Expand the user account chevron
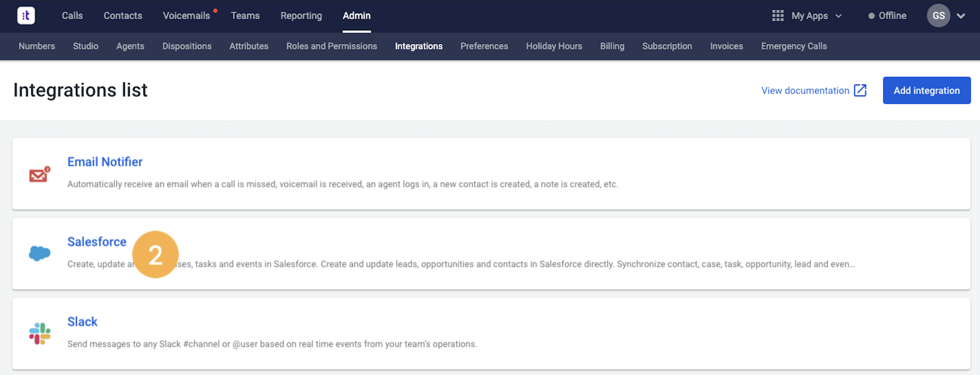980x375 pixels. tap(961, 16)
